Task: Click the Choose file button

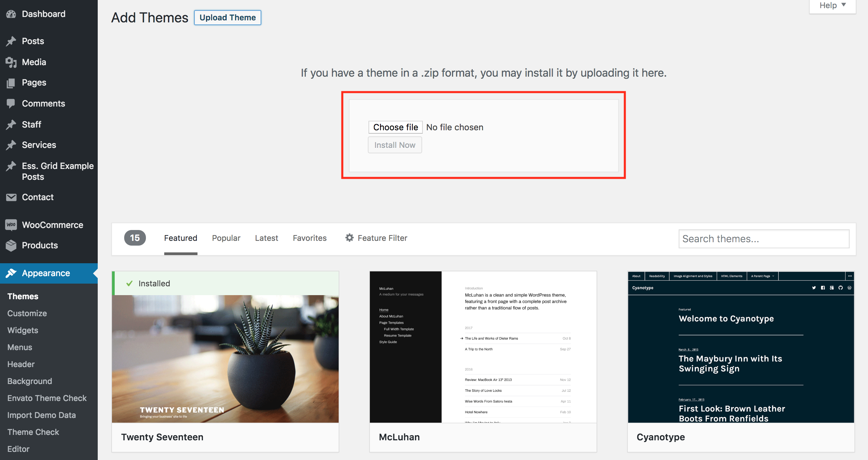Action: [395, 127]
